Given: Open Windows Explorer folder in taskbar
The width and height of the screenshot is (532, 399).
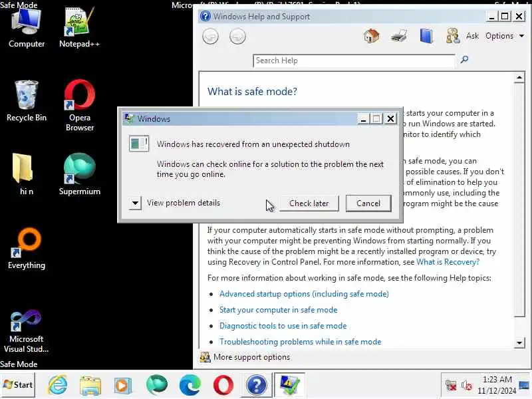Looking at the screenshot, I should coord(90,386).
